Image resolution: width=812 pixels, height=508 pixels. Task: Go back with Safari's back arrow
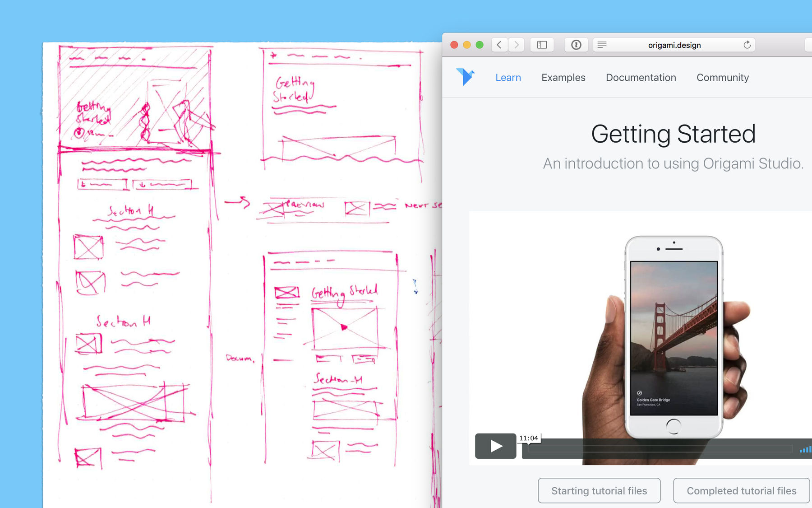[499, 45]
